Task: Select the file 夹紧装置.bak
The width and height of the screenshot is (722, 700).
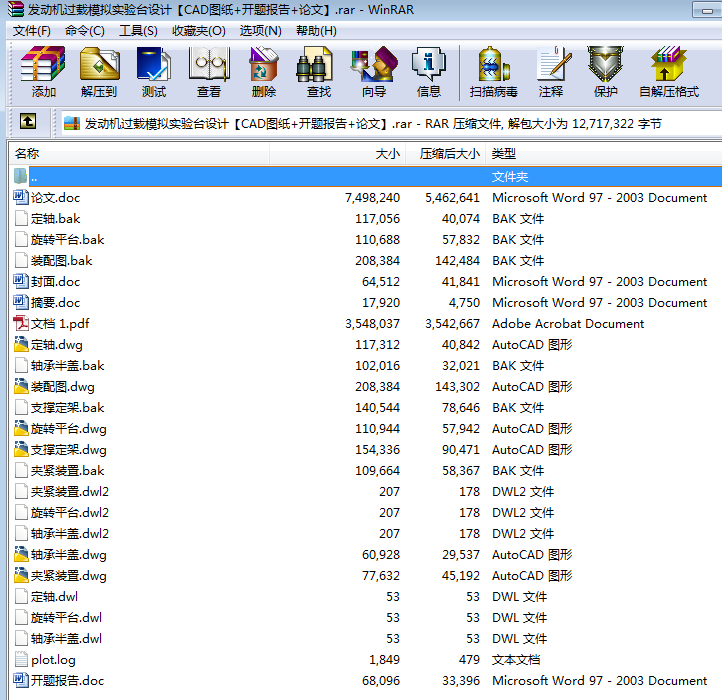Action: [x=67, y=471]
